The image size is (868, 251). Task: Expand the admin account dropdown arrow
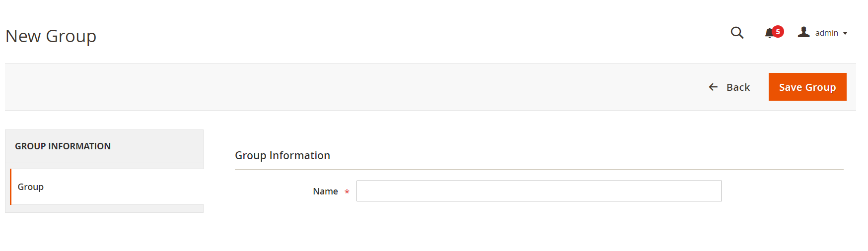[845, 33]
